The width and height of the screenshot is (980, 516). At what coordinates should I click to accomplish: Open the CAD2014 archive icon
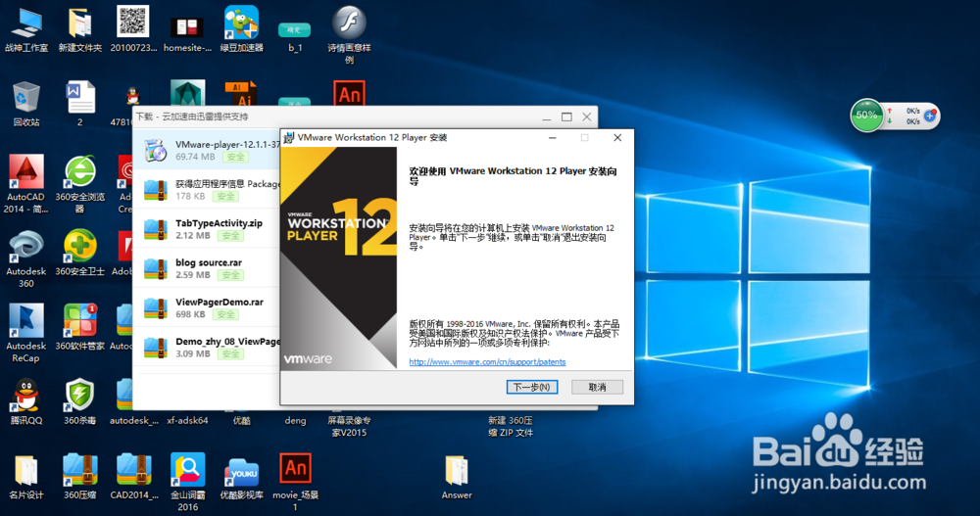pos(133,477)
